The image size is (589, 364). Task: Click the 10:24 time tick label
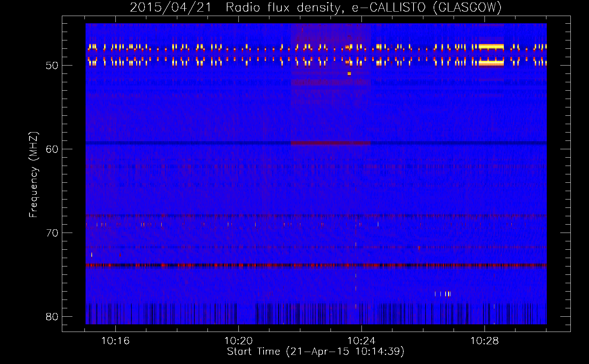pos(361,341)
